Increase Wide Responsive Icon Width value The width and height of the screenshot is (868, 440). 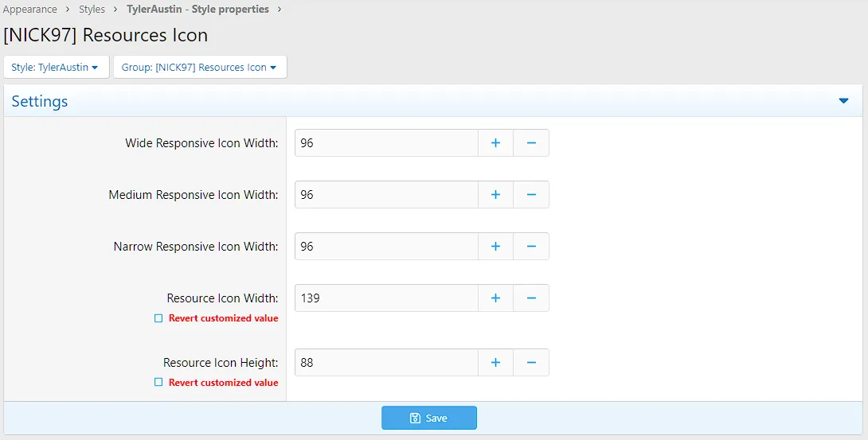tap(495, 143)
